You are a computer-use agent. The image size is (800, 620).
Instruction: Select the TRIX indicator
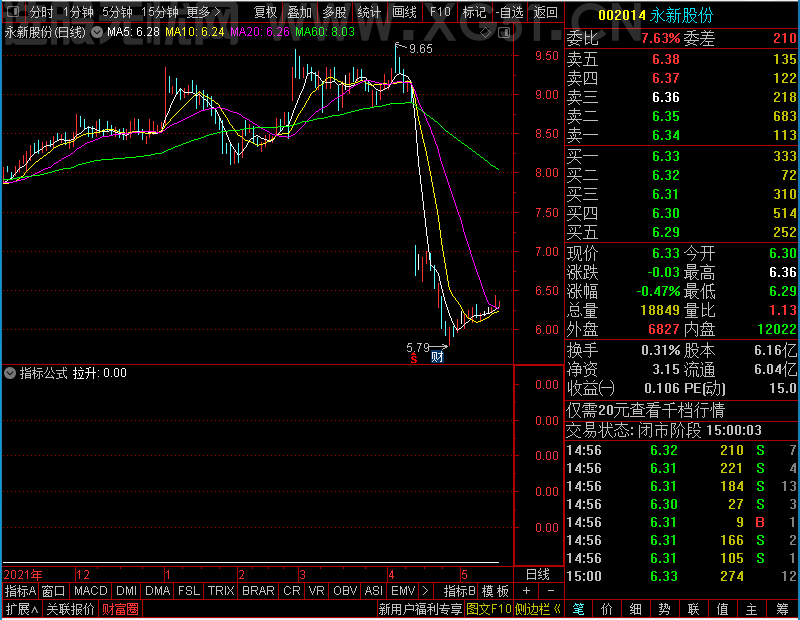[x=221, y=591]
